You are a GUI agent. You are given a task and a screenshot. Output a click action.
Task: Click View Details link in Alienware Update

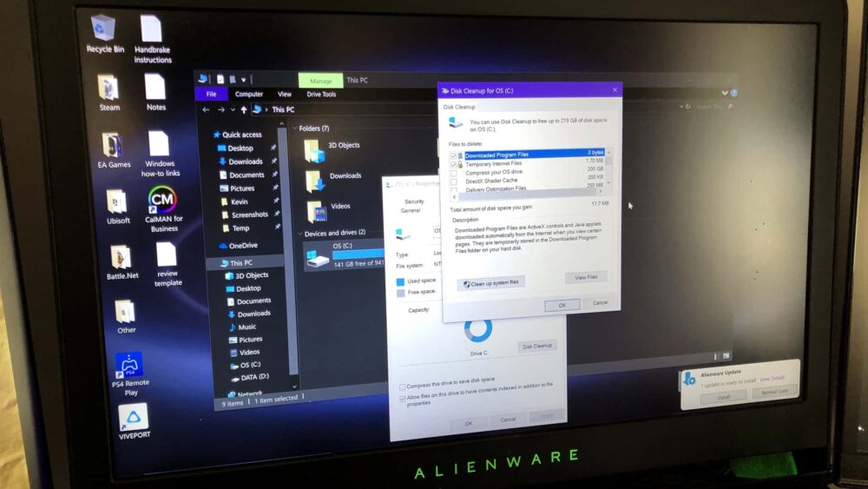coord(773,379)
